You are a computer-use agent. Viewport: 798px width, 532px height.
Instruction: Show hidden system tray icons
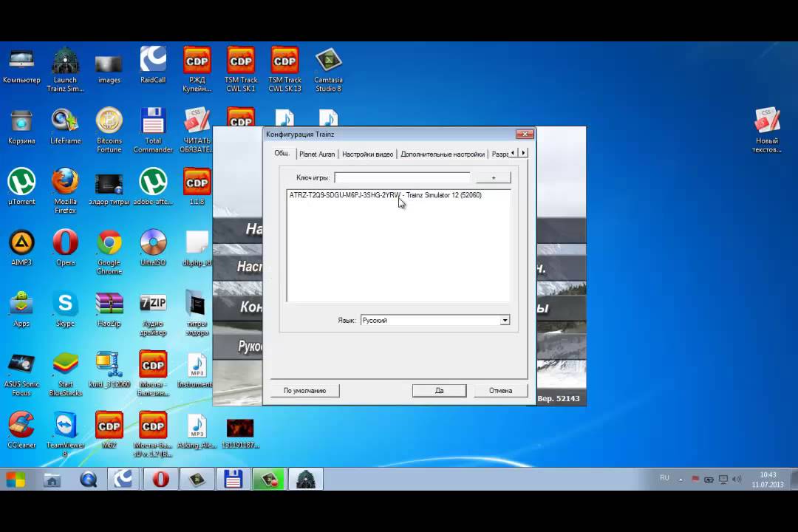(x=681, y=480)
